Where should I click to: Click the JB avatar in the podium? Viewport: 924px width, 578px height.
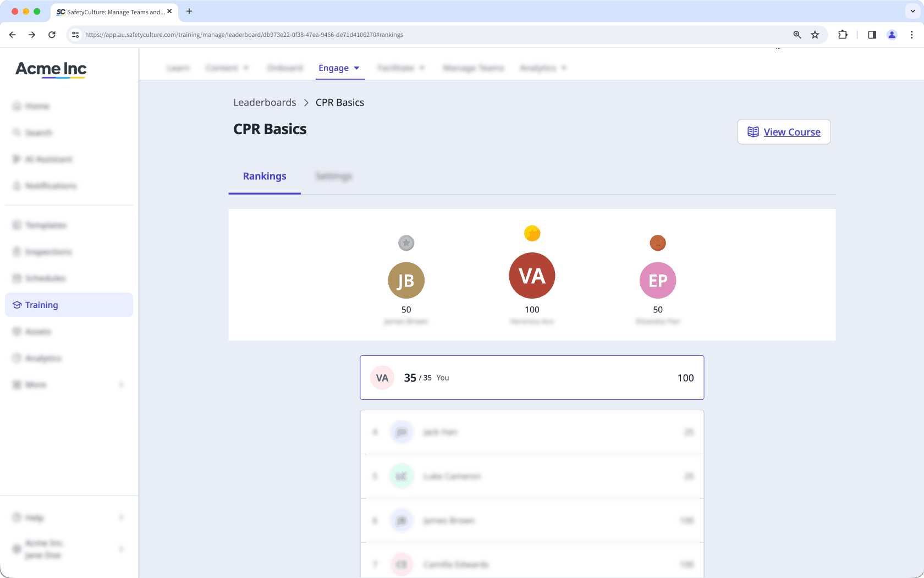406,280
